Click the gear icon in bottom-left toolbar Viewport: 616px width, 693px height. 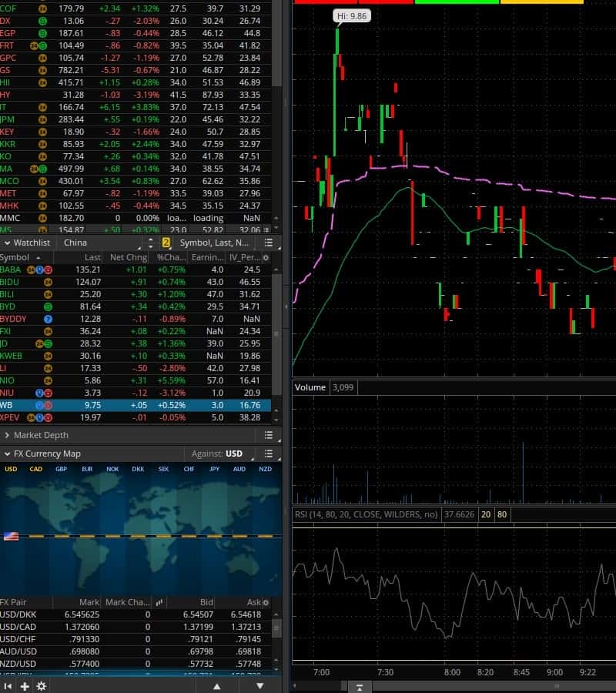pos(42,686)
